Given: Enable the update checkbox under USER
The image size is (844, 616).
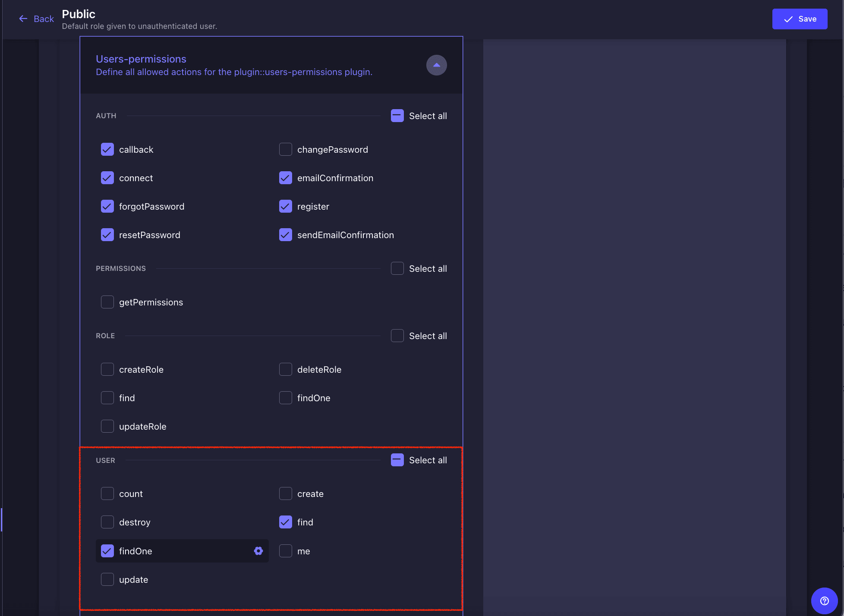Looking at the screenshot, I should 107,579.
